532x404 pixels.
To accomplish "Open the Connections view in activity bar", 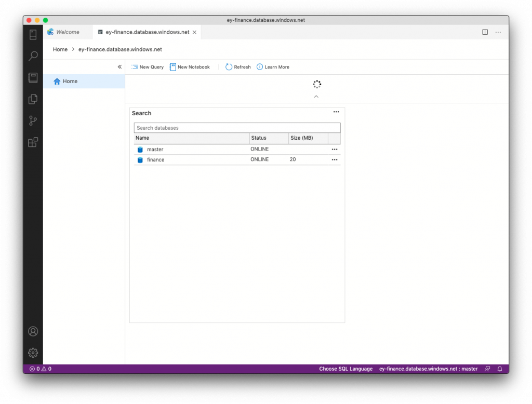I will pos(33,34).
